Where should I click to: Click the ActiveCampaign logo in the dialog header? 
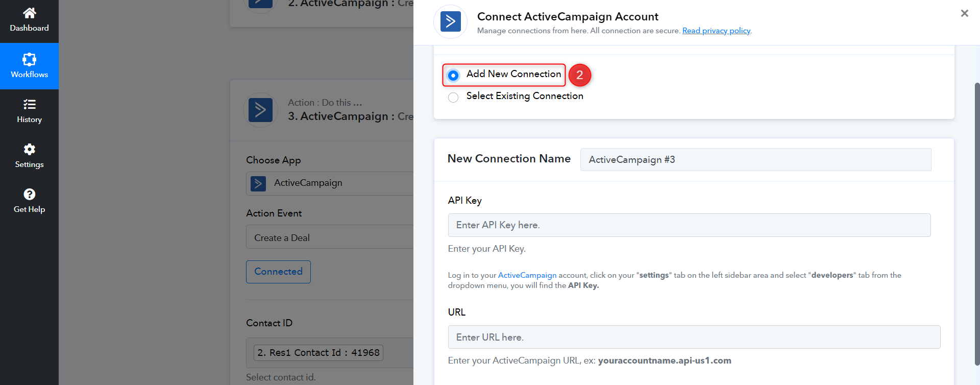click(450, 21)
